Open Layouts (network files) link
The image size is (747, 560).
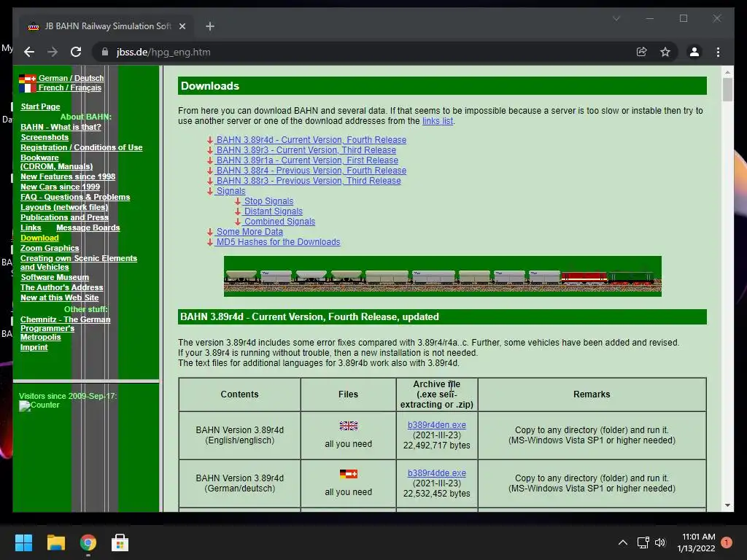pyautogui.click(x=64, y=207)
